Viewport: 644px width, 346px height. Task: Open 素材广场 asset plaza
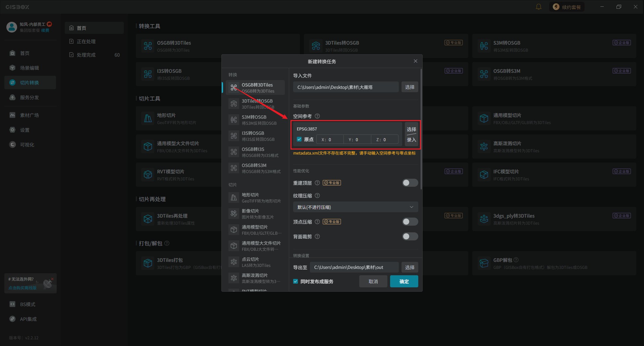point(30,115)
